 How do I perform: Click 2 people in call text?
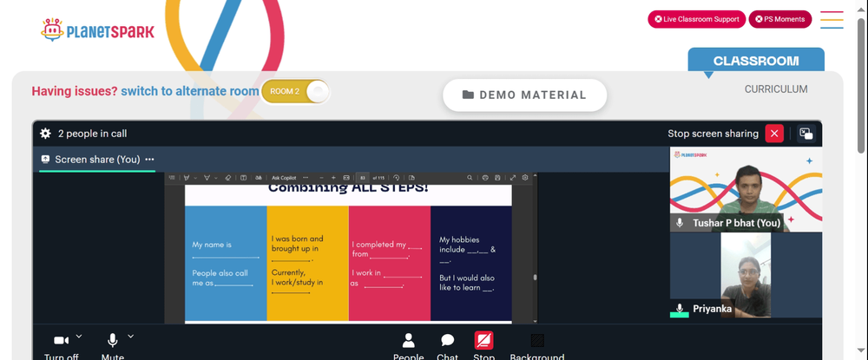93,134
